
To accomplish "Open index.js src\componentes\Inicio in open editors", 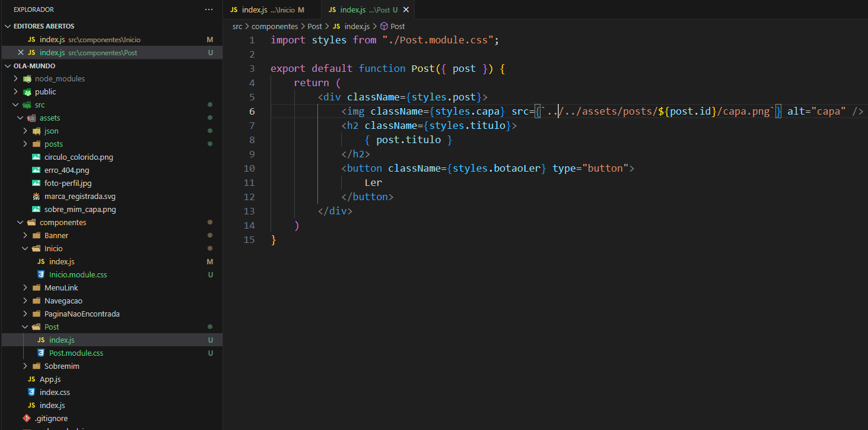I will pos(111,39).
